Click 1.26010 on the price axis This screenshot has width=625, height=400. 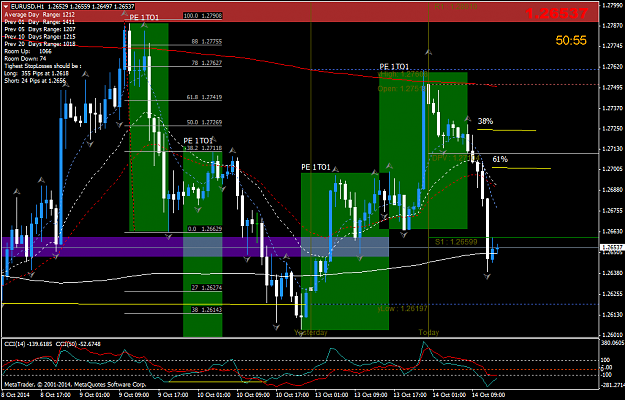pyautogui.click(x=612, y=335)
